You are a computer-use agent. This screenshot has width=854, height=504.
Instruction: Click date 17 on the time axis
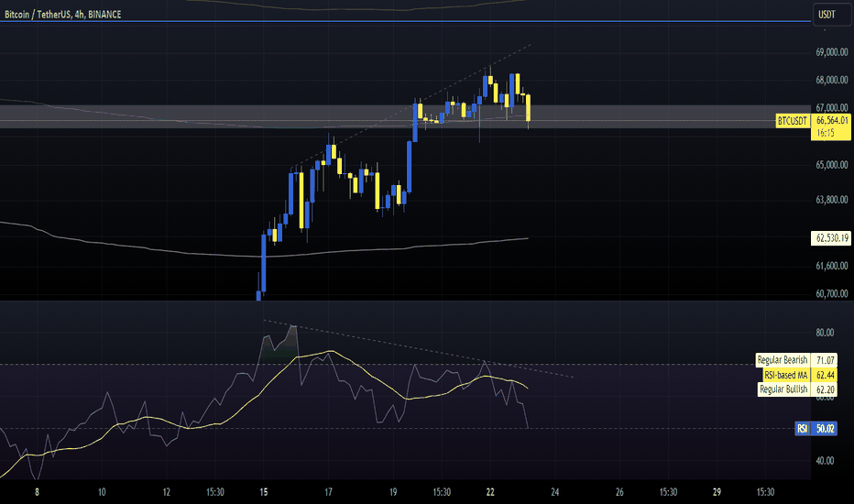coord(328,492)
